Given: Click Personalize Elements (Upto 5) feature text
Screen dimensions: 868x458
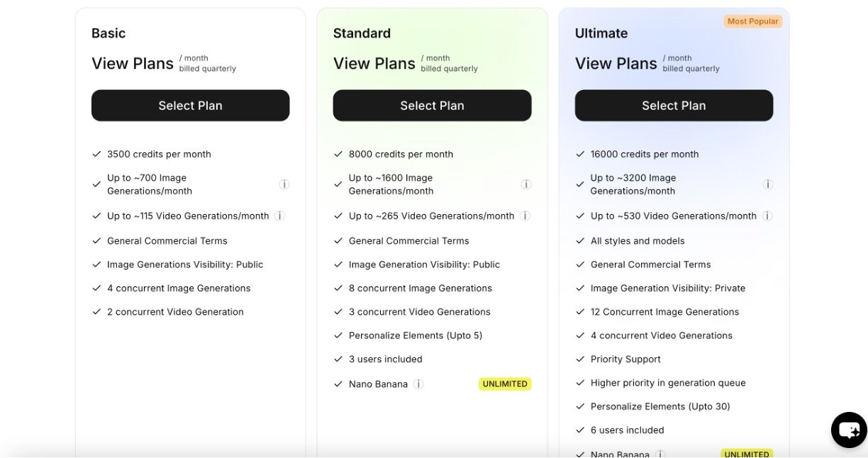Looking at the screenshot, I should (x=416, y=335).
